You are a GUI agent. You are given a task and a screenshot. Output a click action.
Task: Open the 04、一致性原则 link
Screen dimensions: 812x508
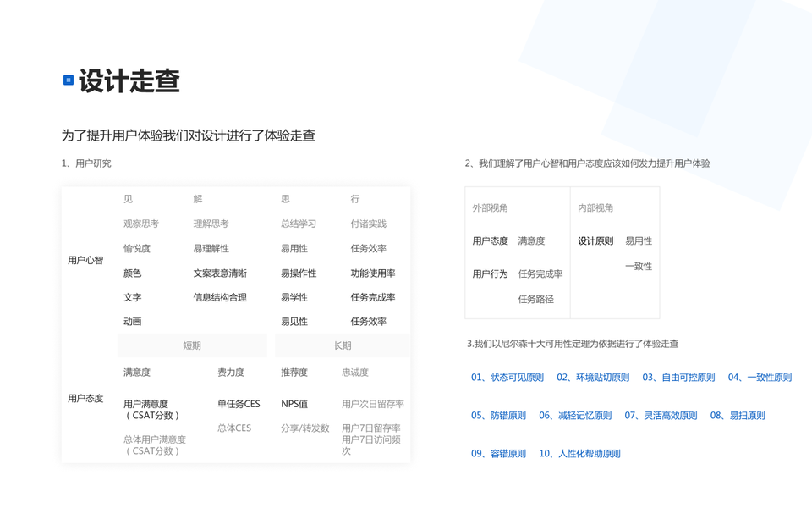(760, 378)
